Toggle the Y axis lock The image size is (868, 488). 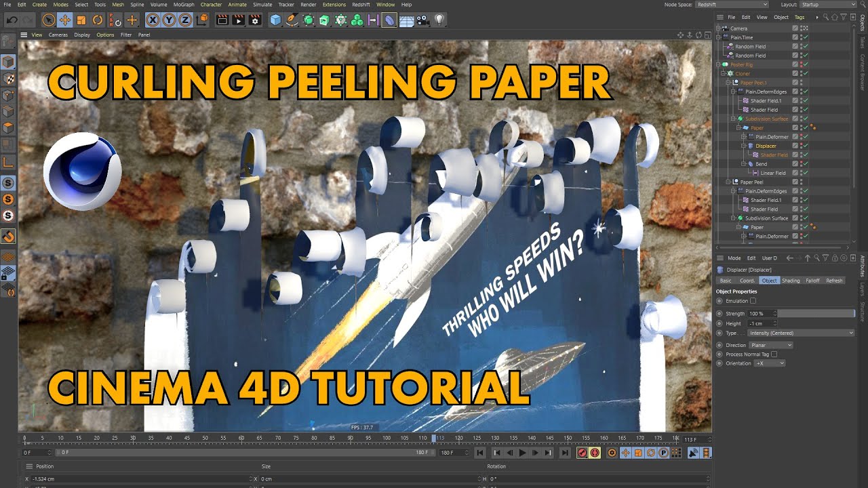coord(170,20)
